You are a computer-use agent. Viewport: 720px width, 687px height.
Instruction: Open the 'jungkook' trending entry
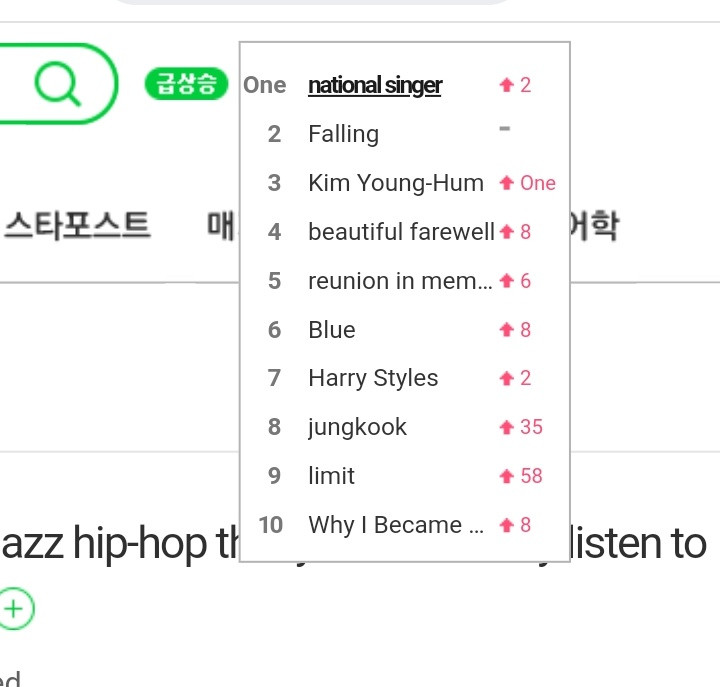357,428
